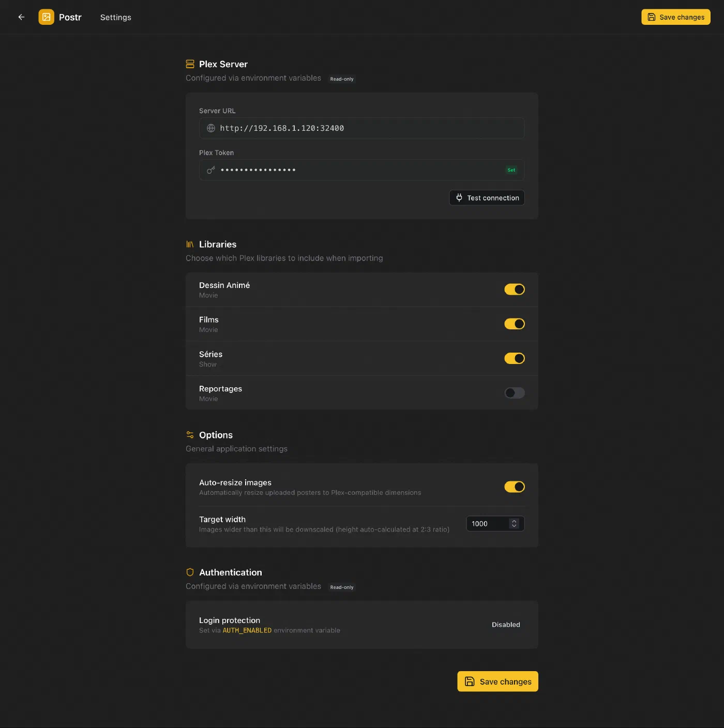Click the Read-only badge under Plex Server

(342, 79)
